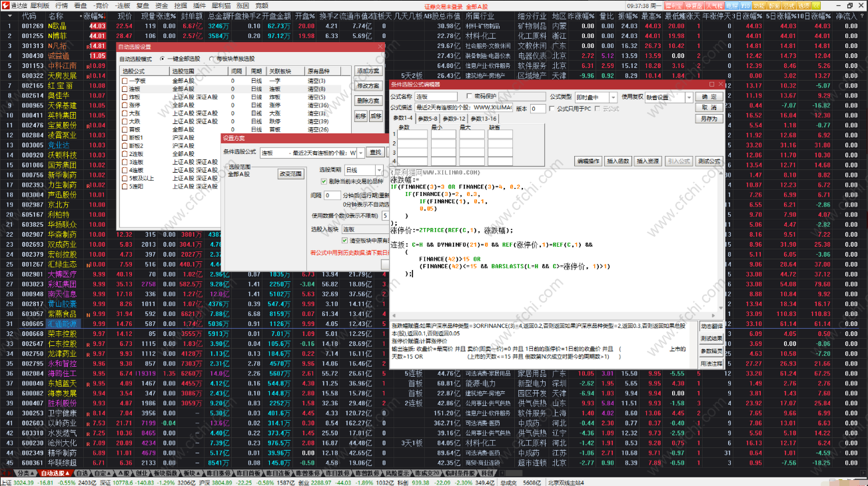Tick the box icon beside 一字板
Image resolution: width=868 pixels, height=486 pixels.
pos(124,80)
